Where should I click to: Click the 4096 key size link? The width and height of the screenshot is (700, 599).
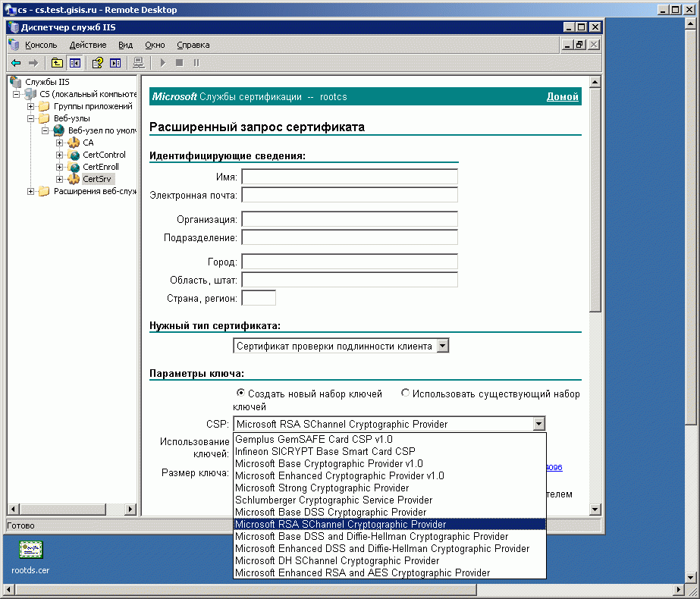click(554, 467)
